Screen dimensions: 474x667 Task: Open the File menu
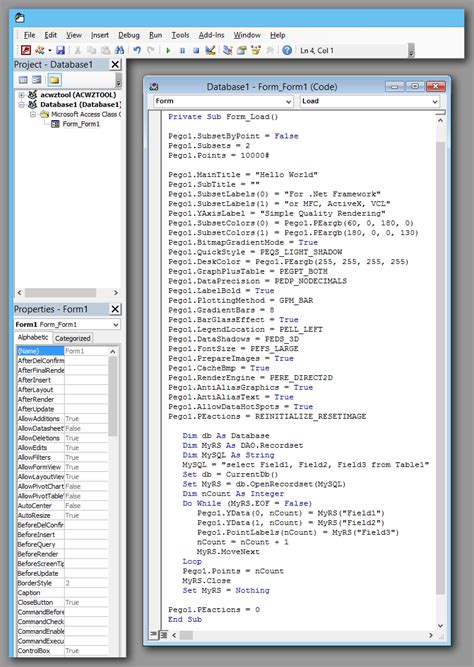[x=29, y=35]
